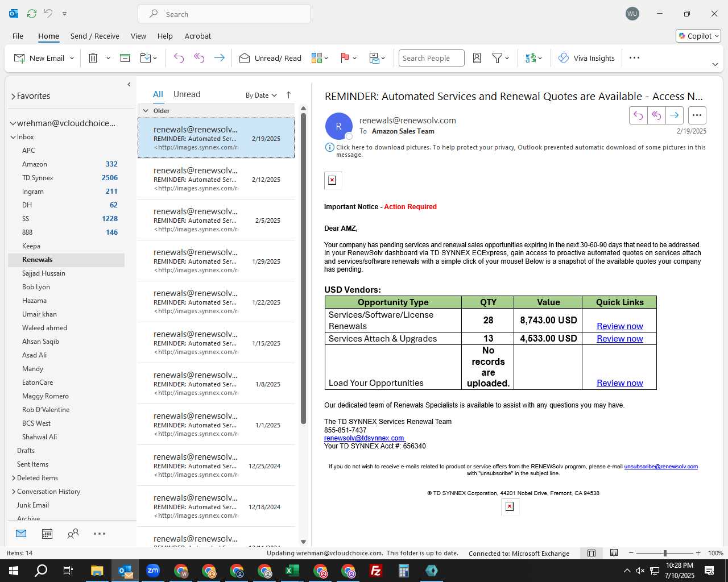Click zoom out minus button
Screen dimensions: 728x582
click(631, 553)
